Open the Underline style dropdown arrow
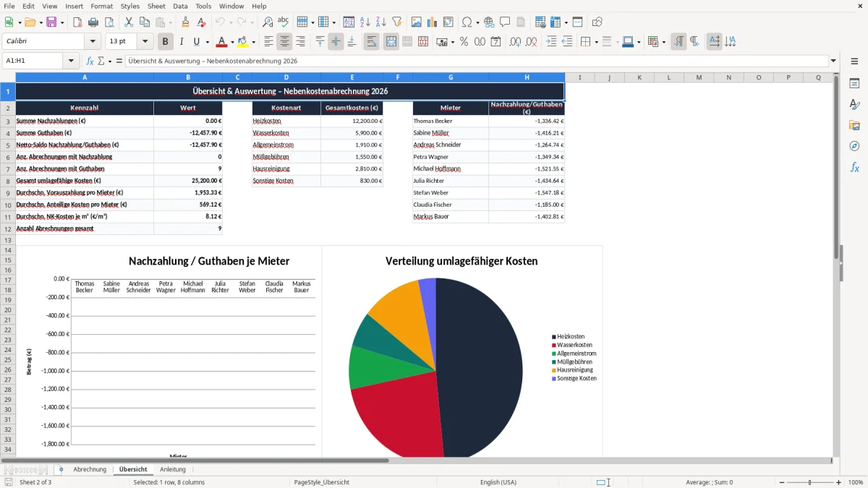 [206, 42]
